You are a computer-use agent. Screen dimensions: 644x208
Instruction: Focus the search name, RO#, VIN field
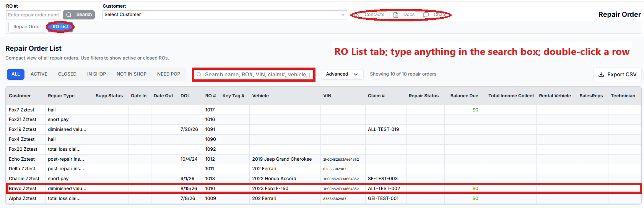pos(254,74)
